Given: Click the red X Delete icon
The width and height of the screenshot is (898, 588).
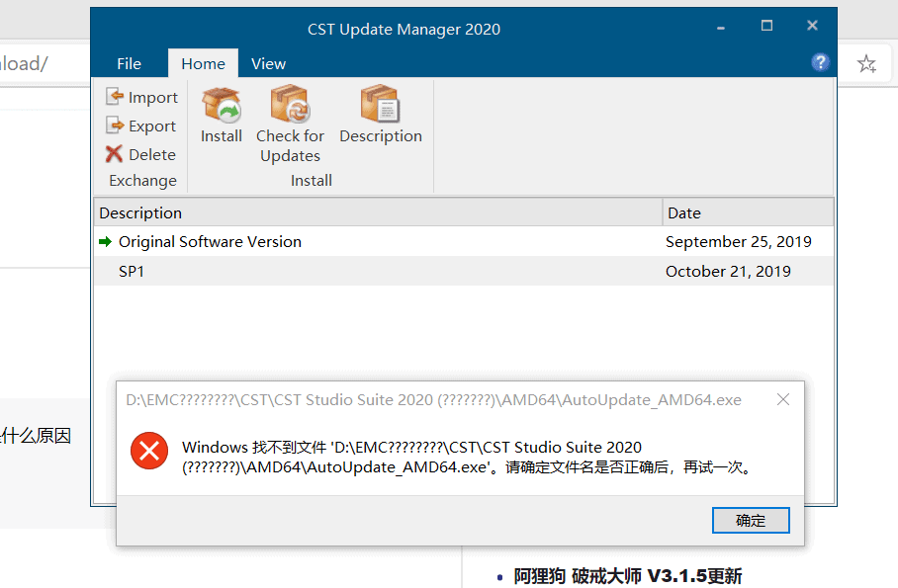Looking at the screenshot, I should (114, 153).
